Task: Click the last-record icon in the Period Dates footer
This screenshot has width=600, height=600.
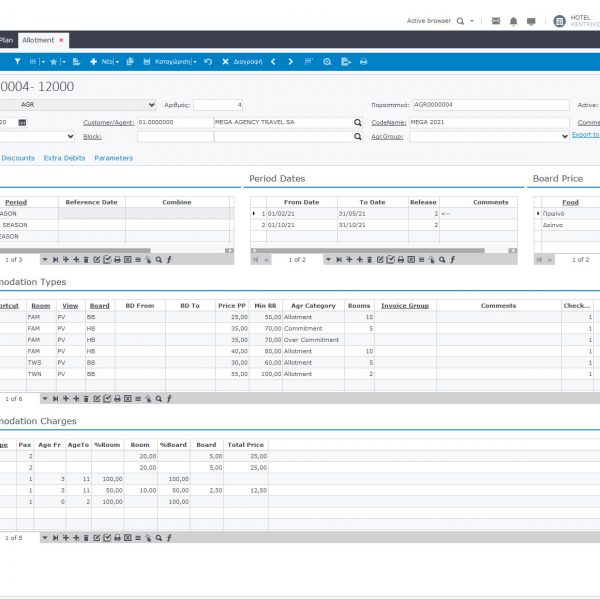Action: 339,260
